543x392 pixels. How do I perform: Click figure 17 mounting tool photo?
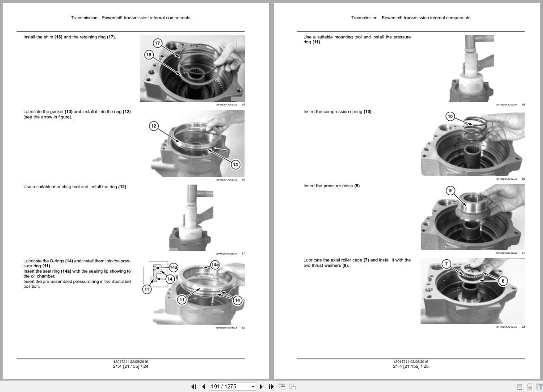(x=191, y=218)
